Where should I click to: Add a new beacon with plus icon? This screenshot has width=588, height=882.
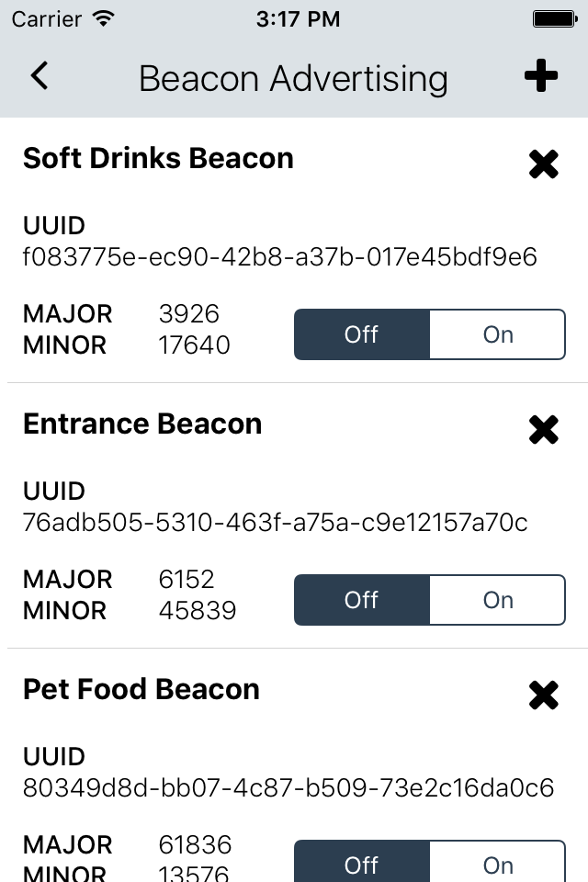coord(541,75)
